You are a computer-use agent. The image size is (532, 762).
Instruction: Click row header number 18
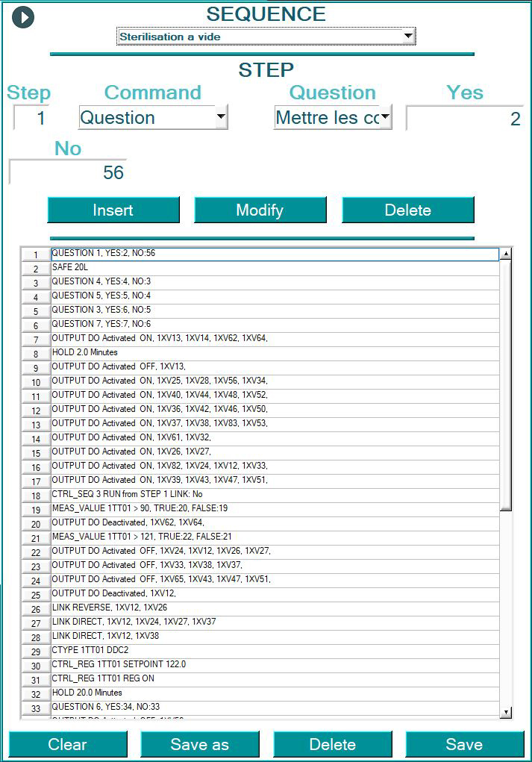36,496
